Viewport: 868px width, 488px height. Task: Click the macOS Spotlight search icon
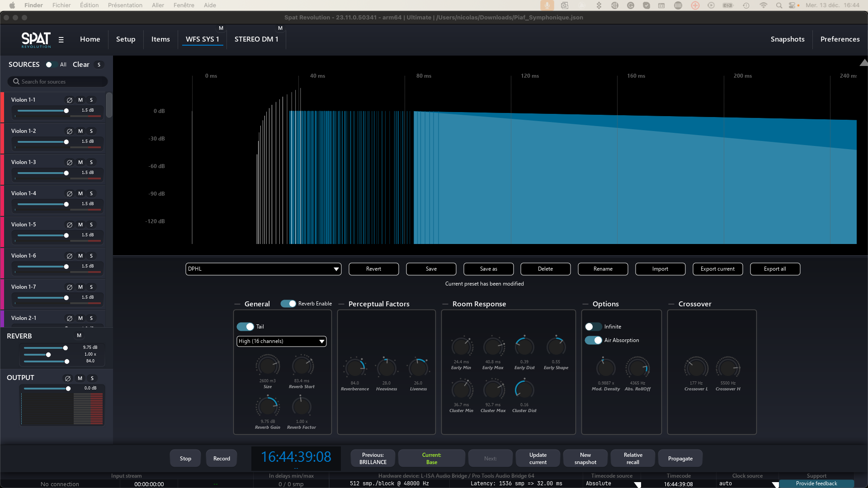tap(779, 5)
